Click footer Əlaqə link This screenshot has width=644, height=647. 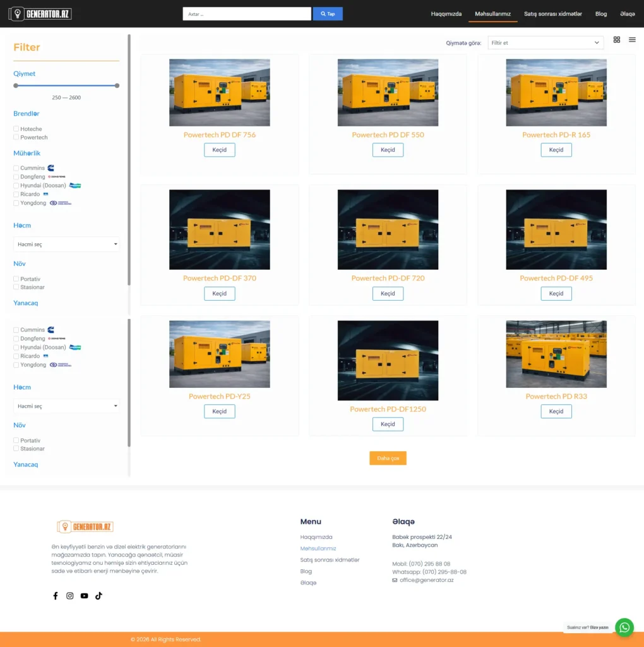coord(308,583)
